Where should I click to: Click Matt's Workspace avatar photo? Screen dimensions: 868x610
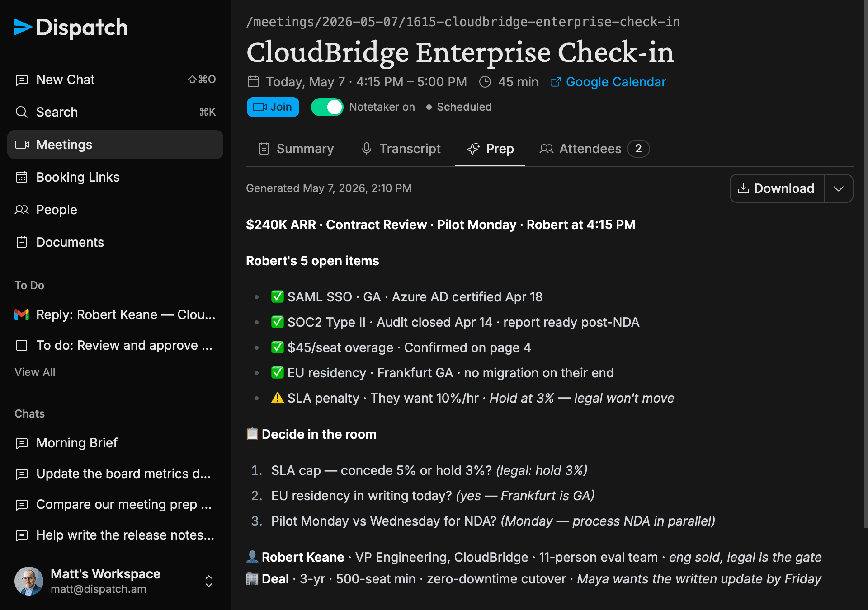29,581
